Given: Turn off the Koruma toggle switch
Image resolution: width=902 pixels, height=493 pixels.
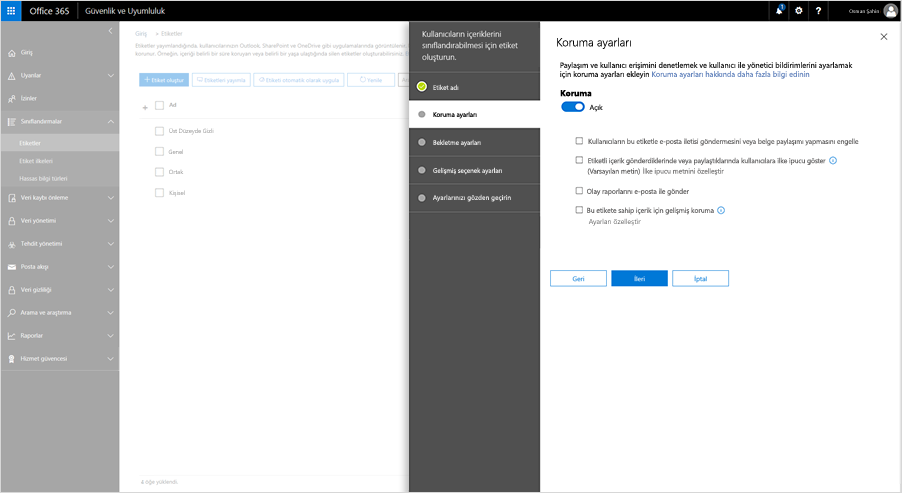Looking at the screenshot, I should pyautogui.click(x=573, y=106).
